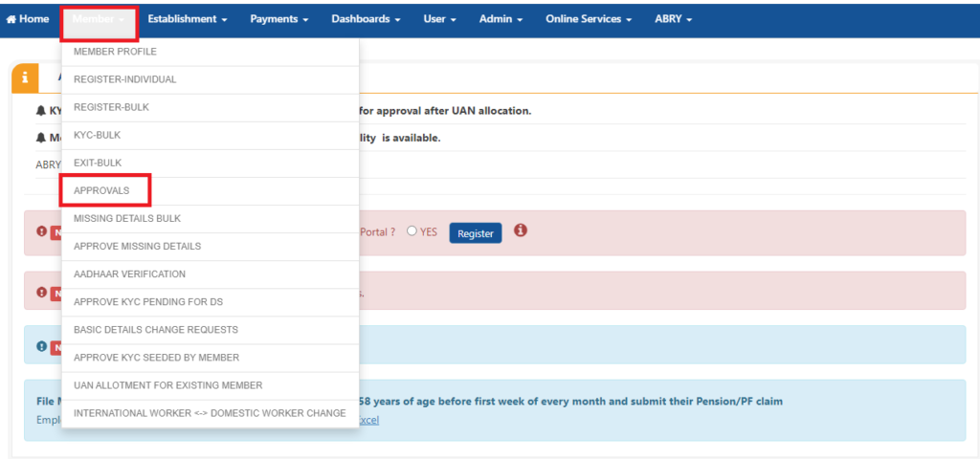Viewport: 980px width, 459px height.
Task: Click the Home icon in navbar
Action: click(11, 19)
